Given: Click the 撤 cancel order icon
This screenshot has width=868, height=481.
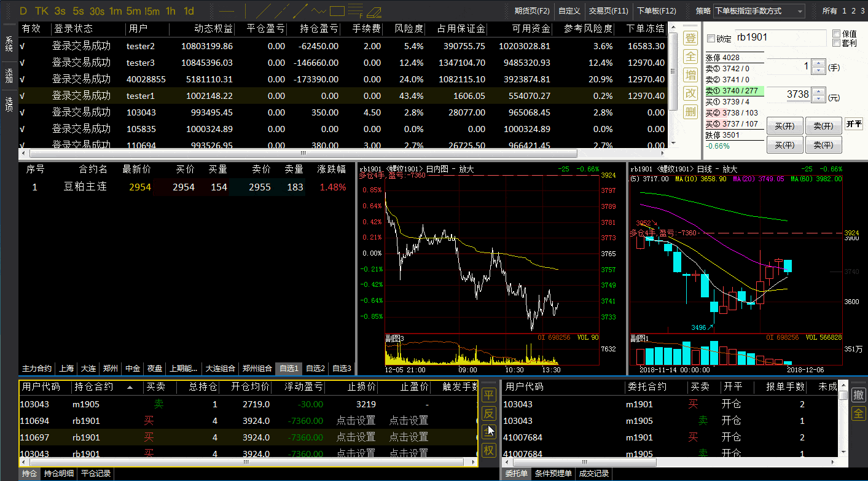Looking at the screenshot, I should click(858, 395).
